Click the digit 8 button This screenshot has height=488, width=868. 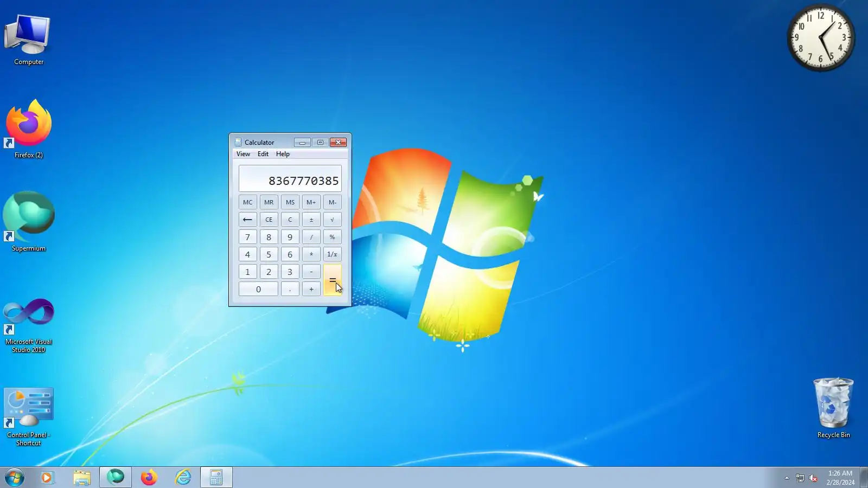click(269, 237)
